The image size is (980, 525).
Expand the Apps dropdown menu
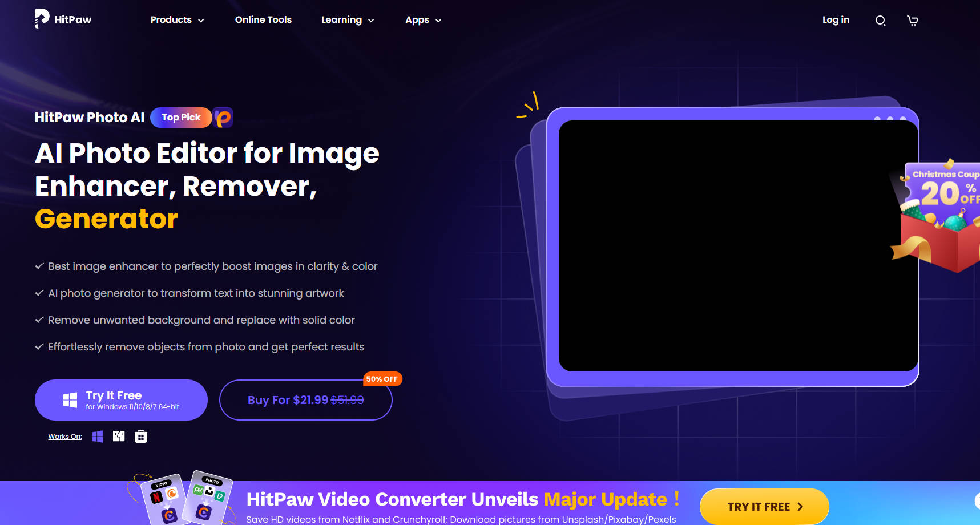423,20
